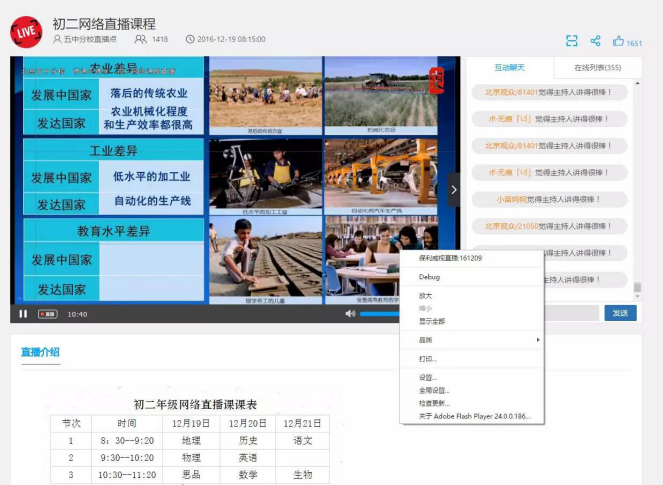Switch to 互动聊天 chat tab
663x485 pixels.
[x=510, y=67]
